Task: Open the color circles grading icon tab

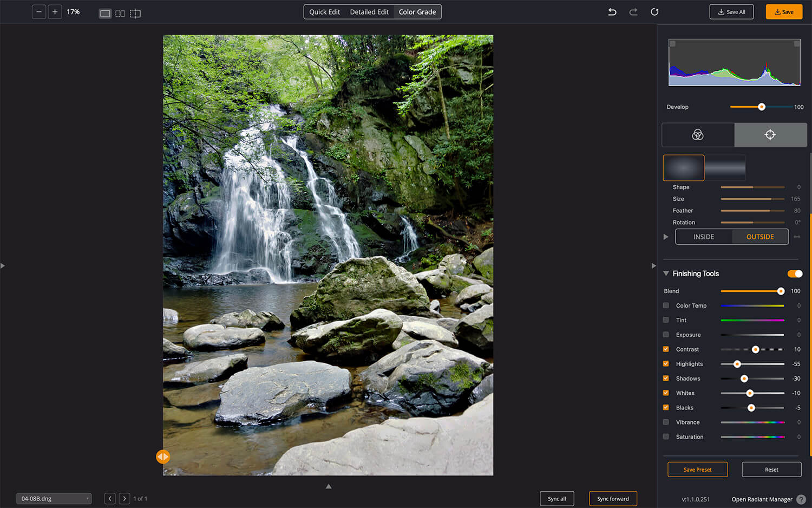Action: (x=698, y=135)
